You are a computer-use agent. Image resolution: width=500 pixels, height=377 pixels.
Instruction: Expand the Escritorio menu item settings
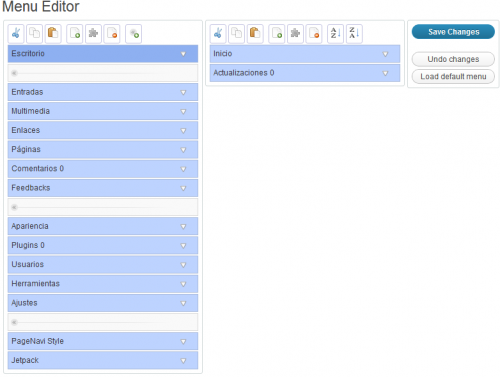click(x=183, y=54)
